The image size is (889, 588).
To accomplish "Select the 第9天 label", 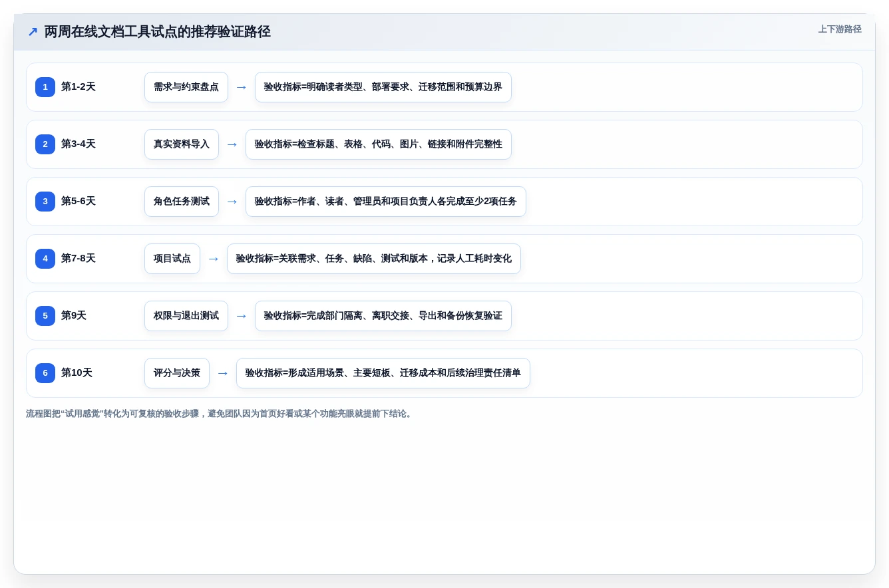I will (x=74, y=316).
